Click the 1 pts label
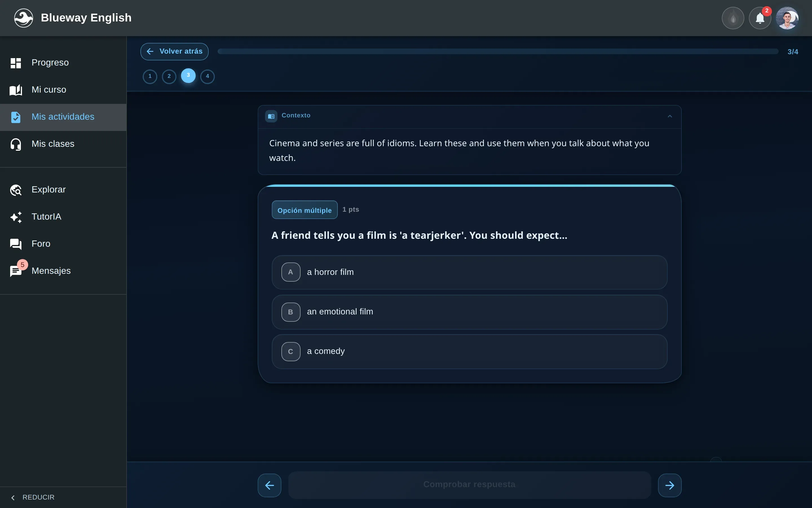The height and width of the screenshot is (508, 812). click(x=351, y=210)
